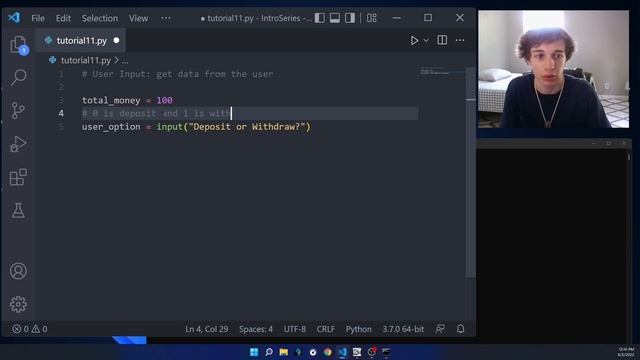The height and width of the screenshot is (360, 640).
Task: Click tutorial11.py in the breadcrumb
Action: click(x=86, y=60)
